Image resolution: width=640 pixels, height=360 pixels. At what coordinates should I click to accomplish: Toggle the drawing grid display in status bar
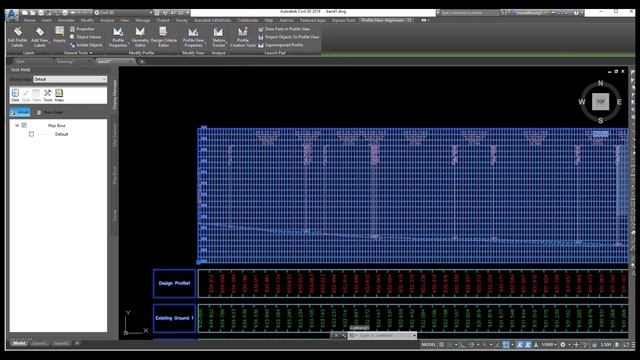[442, 345]
